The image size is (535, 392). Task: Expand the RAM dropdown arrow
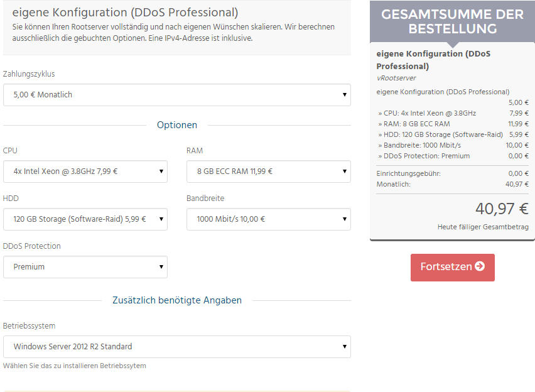345,171
